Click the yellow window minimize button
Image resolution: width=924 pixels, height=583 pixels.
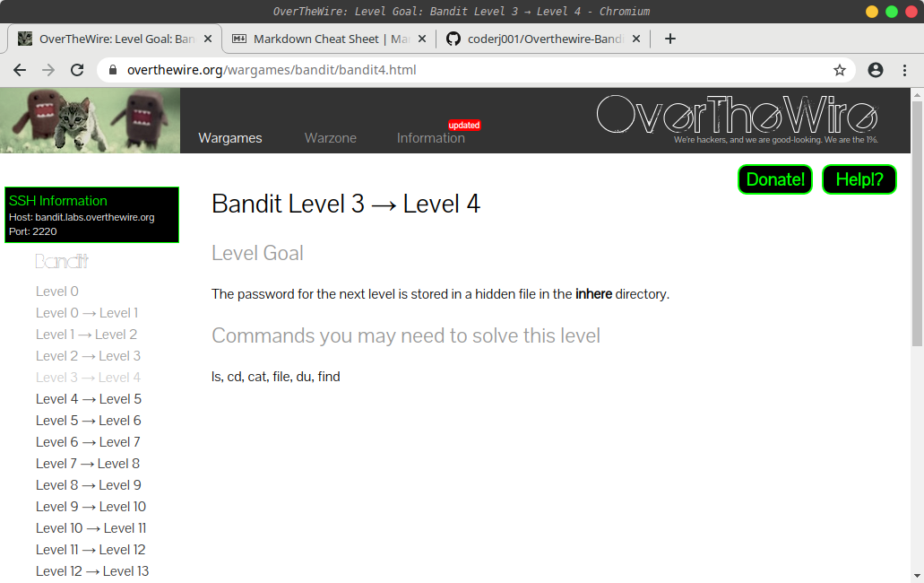[x=872, y=12]
